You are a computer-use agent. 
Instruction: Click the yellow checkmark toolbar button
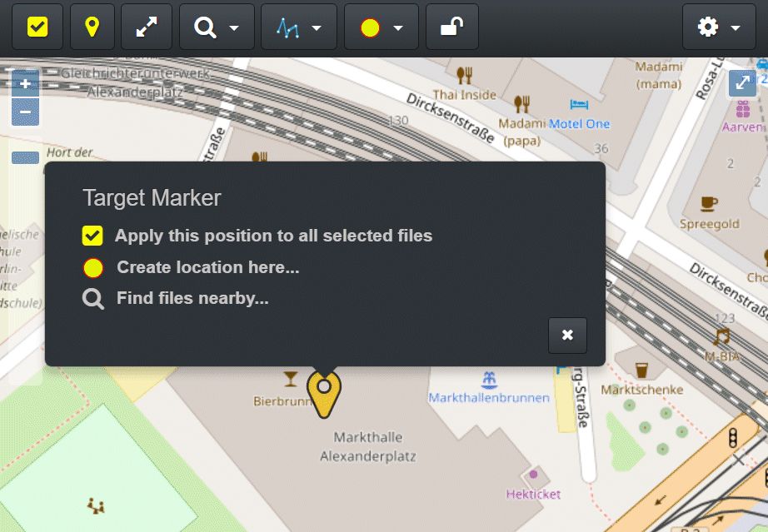tap(37, 27)
